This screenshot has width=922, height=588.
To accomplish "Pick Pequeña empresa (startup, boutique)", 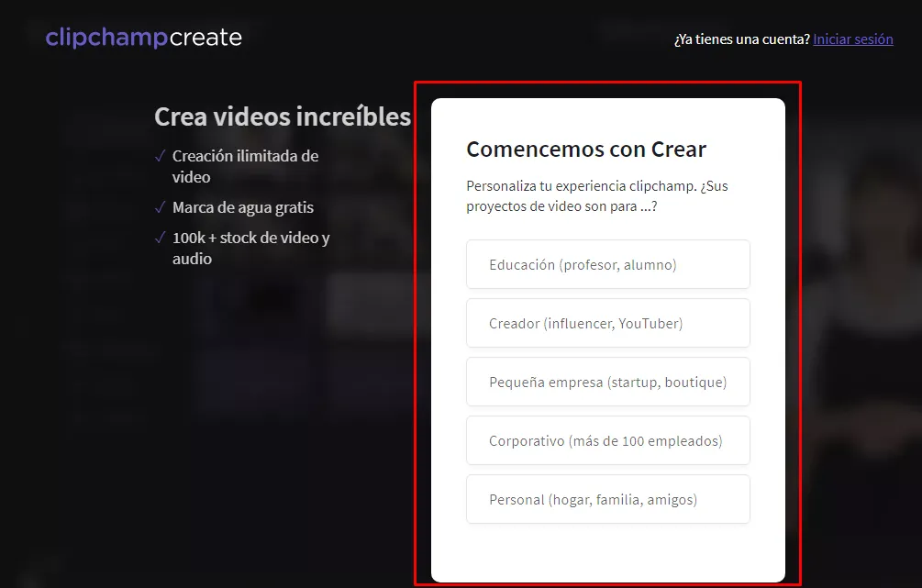I will [608, 383].
